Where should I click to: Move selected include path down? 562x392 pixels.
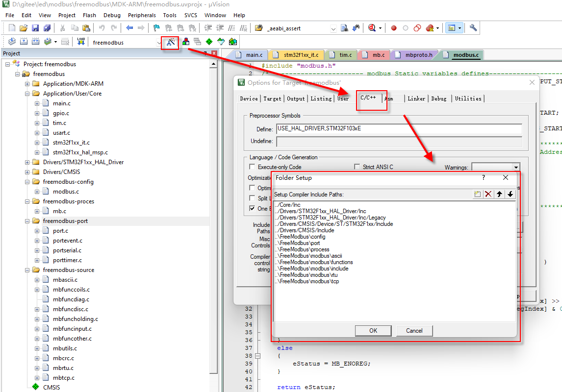(510, 194)
